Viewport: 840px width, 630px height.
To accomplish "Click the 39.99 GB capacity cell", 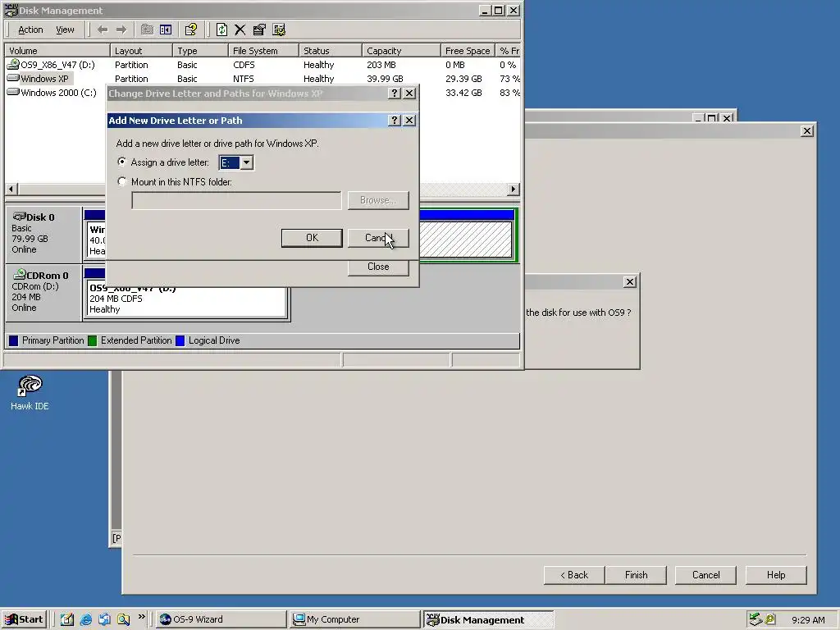I will 385,79.
